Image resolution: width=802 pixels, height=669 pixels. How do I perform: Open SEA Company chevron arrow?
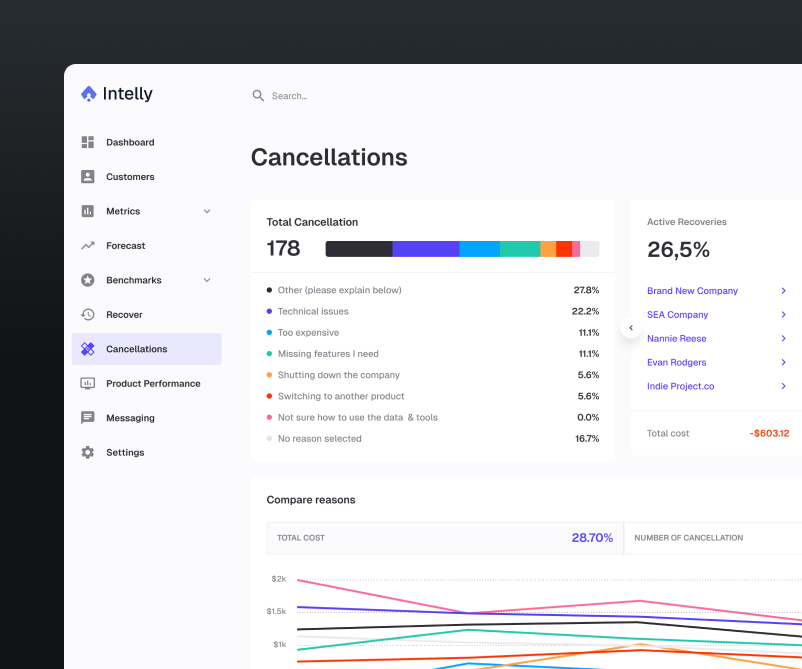(784, 315)
